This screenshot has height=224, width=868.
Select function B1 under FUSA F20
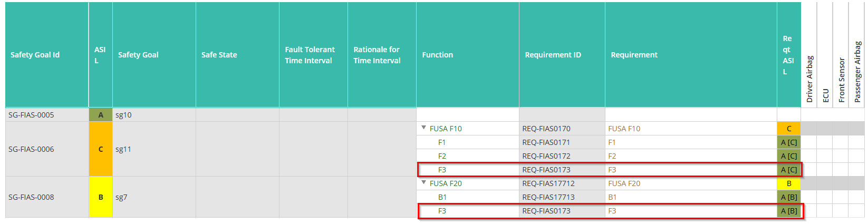coord(442,197)
